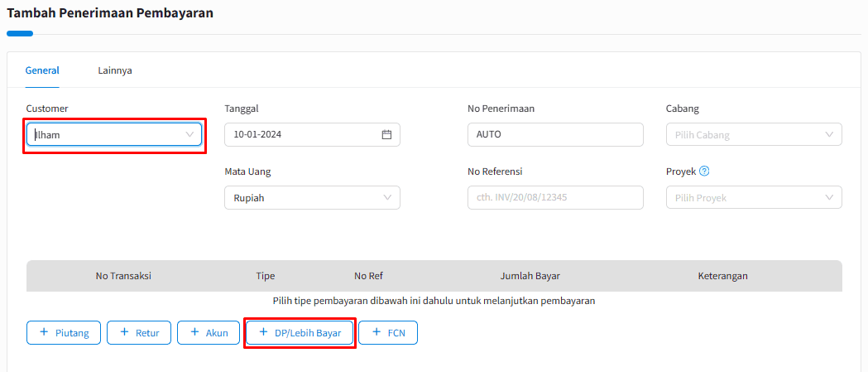Select the General tab

(x=42, y=70)
